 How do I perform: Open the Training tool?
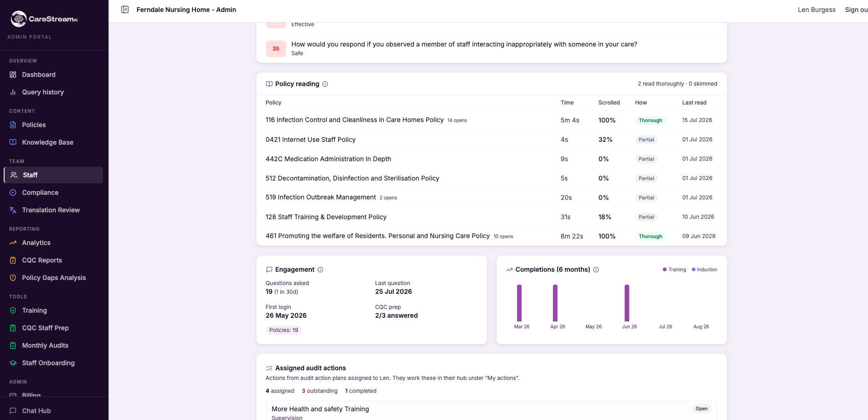pos(53,310)
